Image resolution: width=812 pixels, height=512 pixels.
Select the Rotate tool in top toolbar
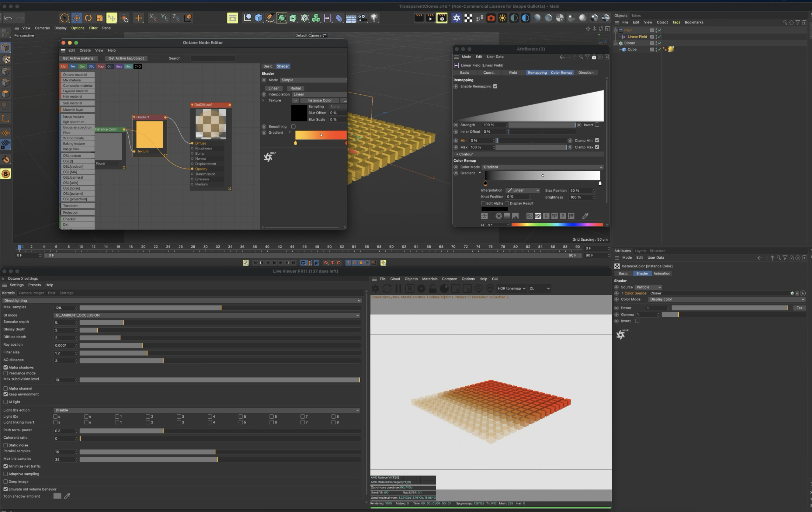pos(88,18)
